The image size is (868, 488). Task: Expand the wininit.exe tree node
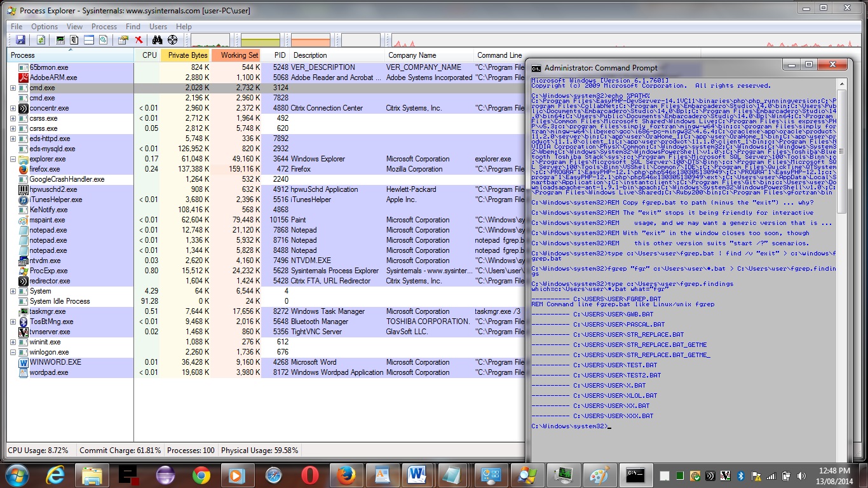[x=13, y=342]
